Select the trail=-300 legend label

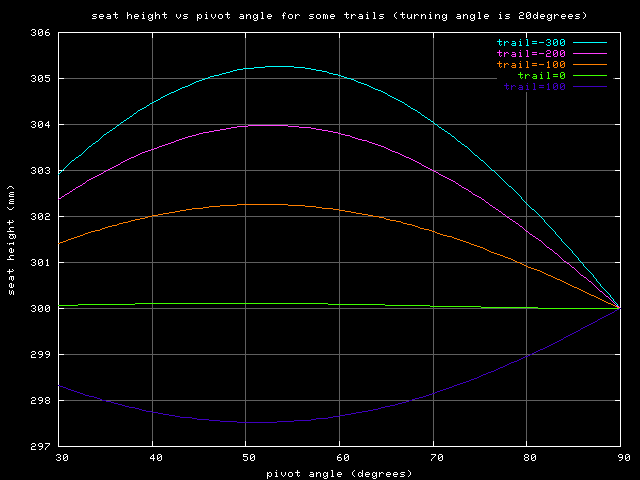point(531,43)
